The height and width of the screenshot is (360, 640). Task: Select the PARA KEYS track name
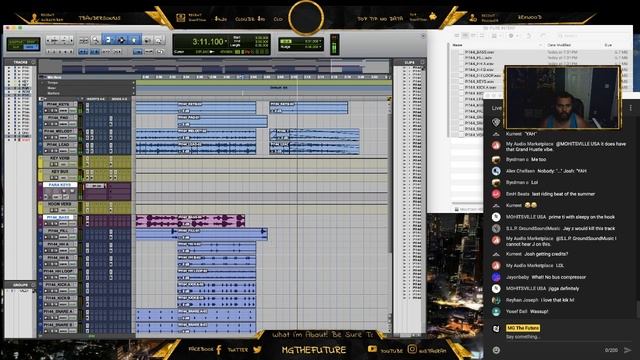pos(60,185)
